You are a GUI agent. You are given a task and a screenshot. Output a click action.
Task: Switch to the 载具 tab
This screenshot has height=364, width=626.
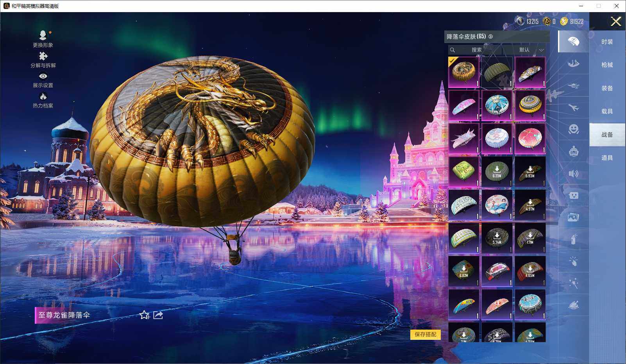(x=607, y=111)
